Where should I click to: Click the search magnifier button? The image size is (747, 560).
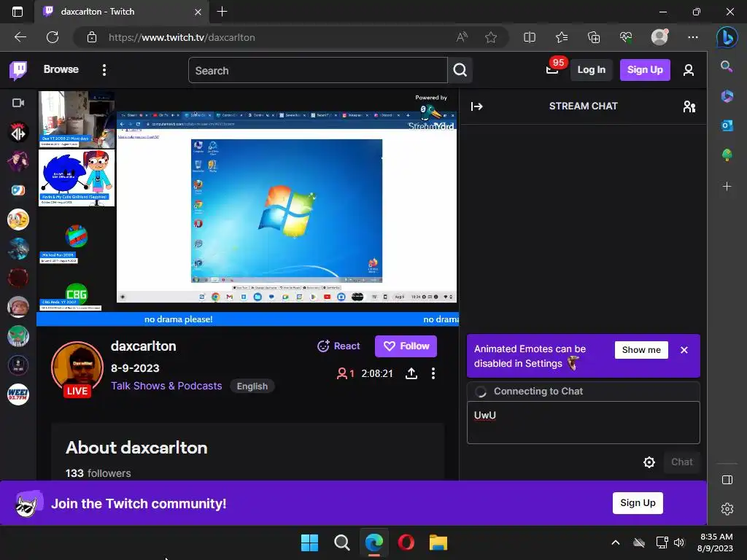point(460,71)
